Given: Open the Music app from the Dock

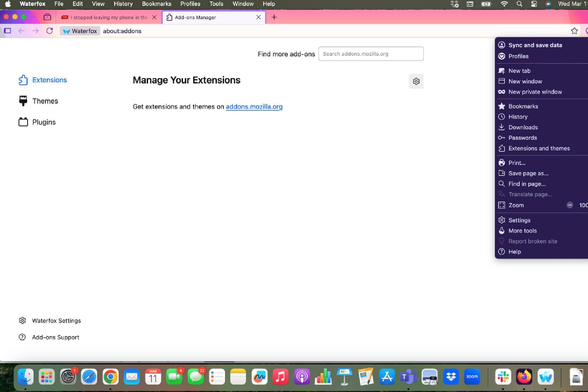Looking at the screenshot, I should pos(281,377).
